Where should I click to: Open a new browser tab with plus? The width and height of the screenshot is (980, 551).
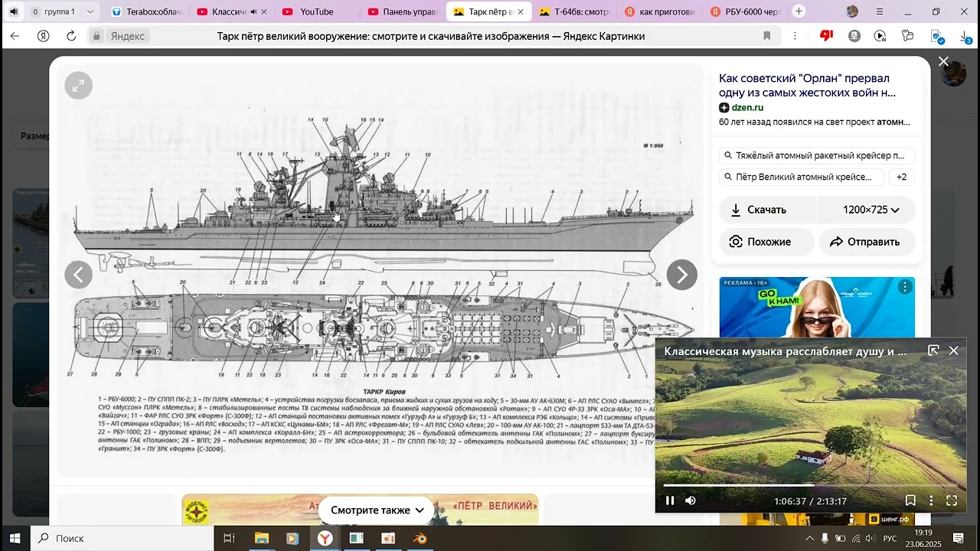[799, 11]
